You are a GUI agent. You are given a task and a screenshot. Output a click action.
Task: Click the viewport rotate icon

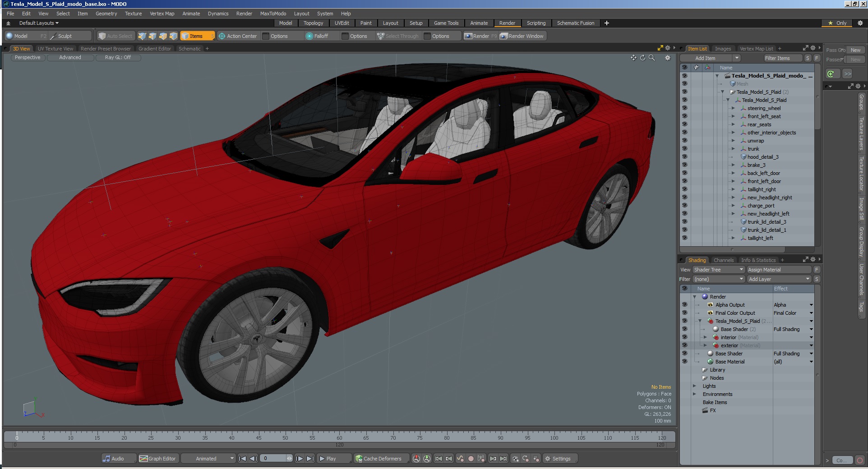coord(642,58)
